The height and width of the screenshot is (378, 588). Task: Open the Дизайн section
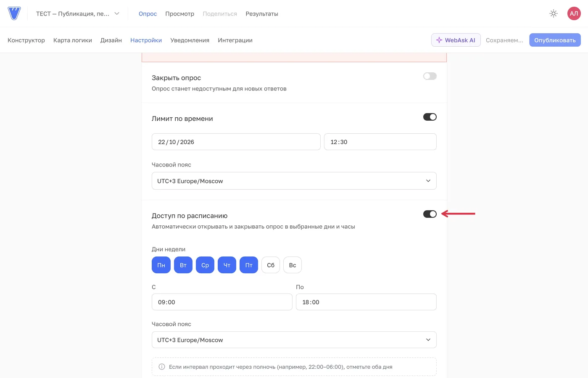(x=111, y=40)
